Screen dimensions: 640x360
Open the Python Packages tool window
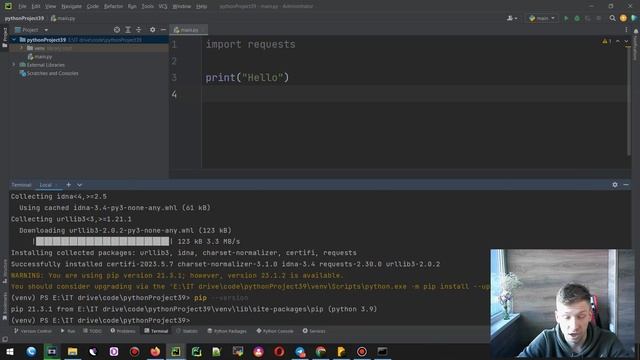(x=227, y=331)
